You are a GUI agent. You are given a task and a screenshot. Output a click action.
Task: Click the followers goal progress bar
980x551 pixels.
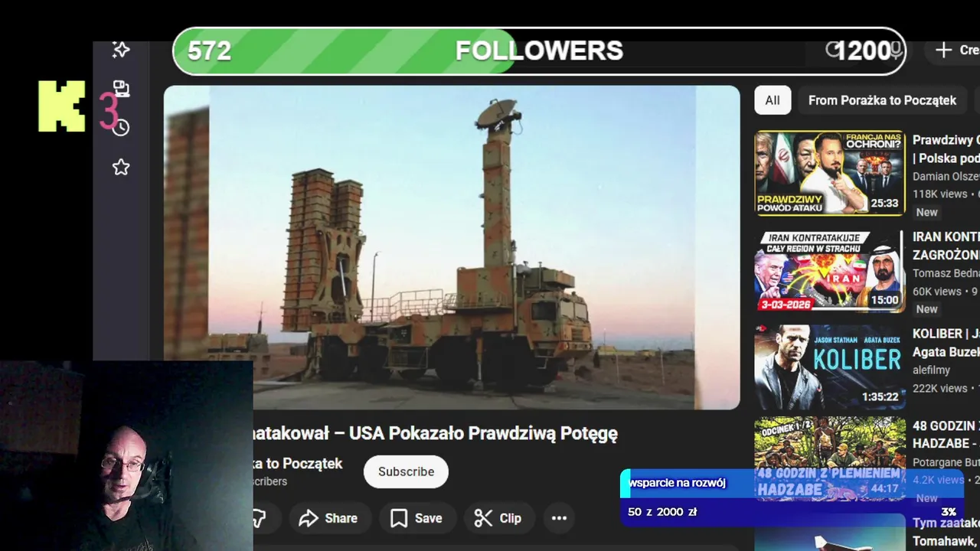coord(539,51)
